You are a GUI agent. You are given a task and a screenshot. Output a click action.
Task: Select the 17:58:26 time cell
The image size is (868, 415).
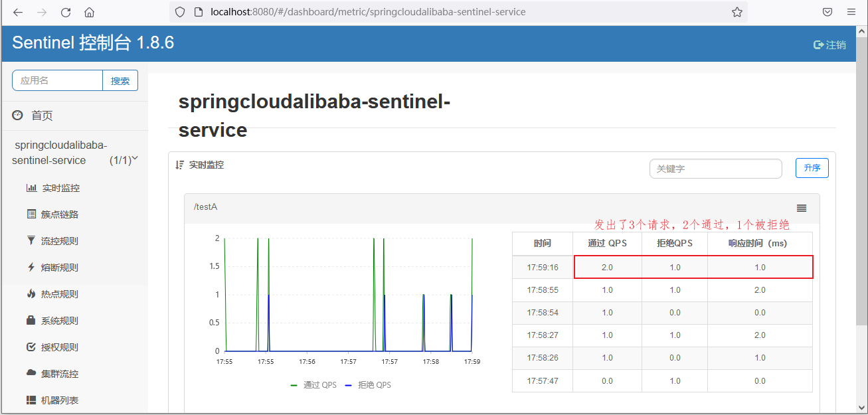click(543, 358)
